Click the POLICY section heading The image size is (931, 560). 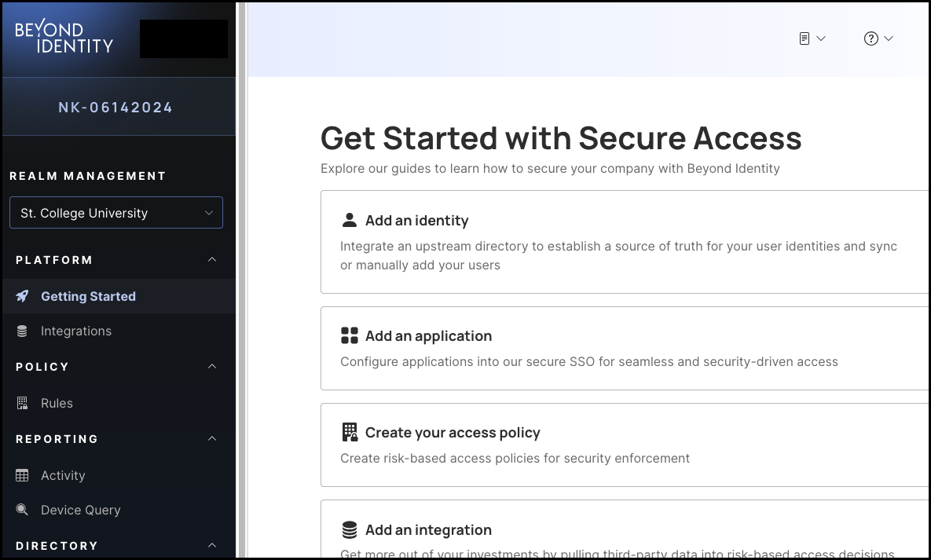(x=42, y=367)
